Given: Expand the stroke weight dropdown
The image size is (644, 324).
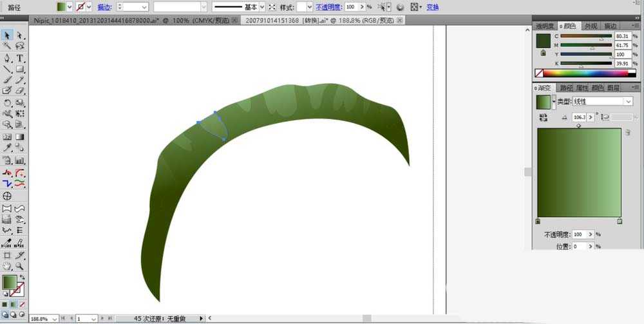Looking at the screenshot, I should (x=144, y=7).
